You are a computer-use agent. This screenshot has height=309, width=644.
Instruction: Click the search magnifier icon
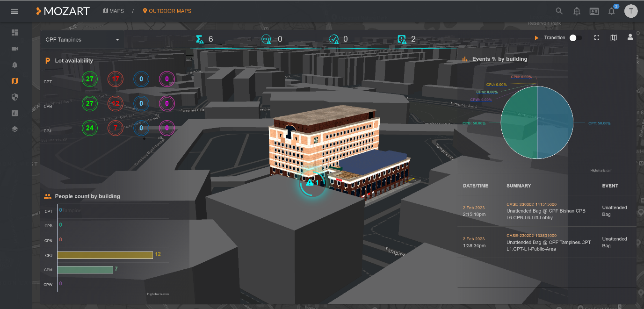559,11
